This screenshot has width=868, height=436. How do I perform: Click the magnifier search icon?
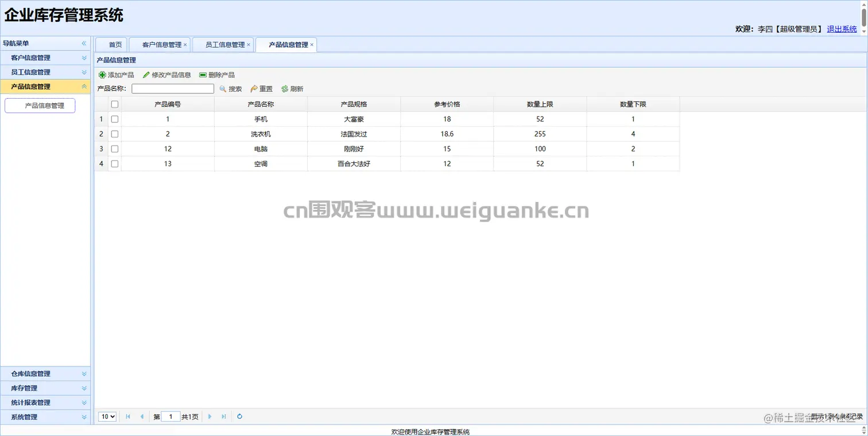click(223, 89)
